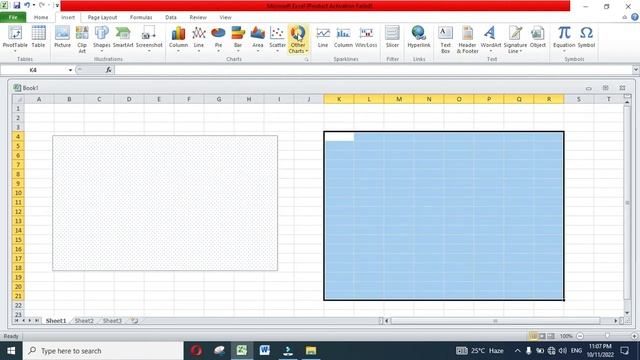640x360 pixels.
Task: Open Word from the taskbar
Action: (264, 350)
